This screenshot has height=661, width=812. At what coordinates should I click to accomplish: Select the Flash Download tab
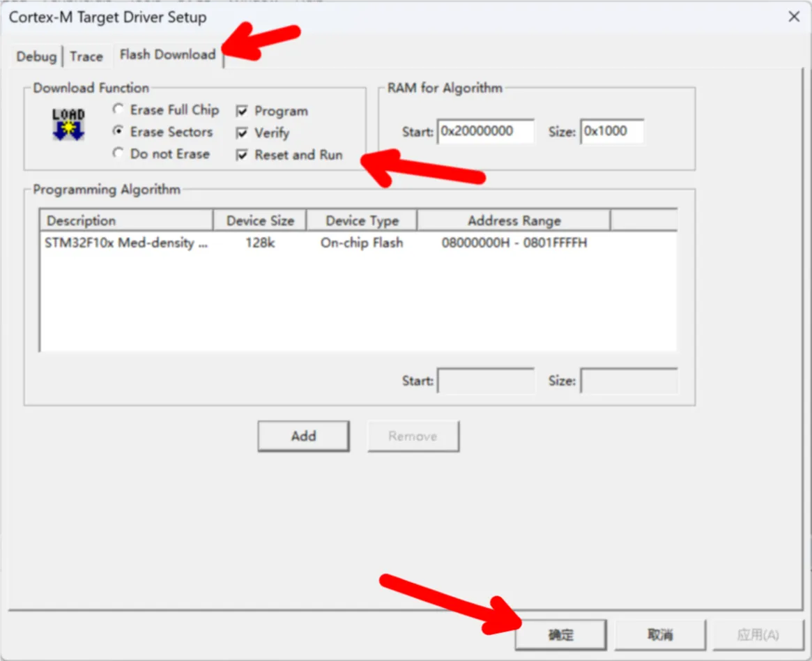click(168, 54)
